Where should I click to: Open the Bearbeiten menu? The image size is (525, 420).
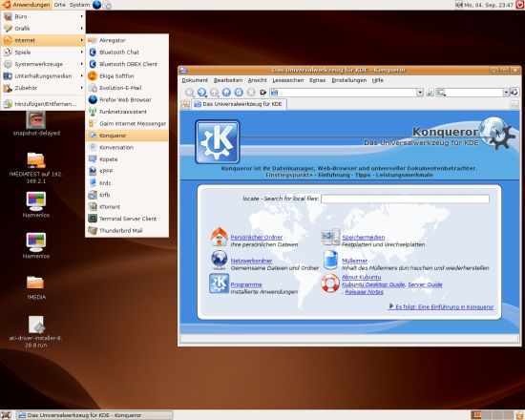coord(228,80)
